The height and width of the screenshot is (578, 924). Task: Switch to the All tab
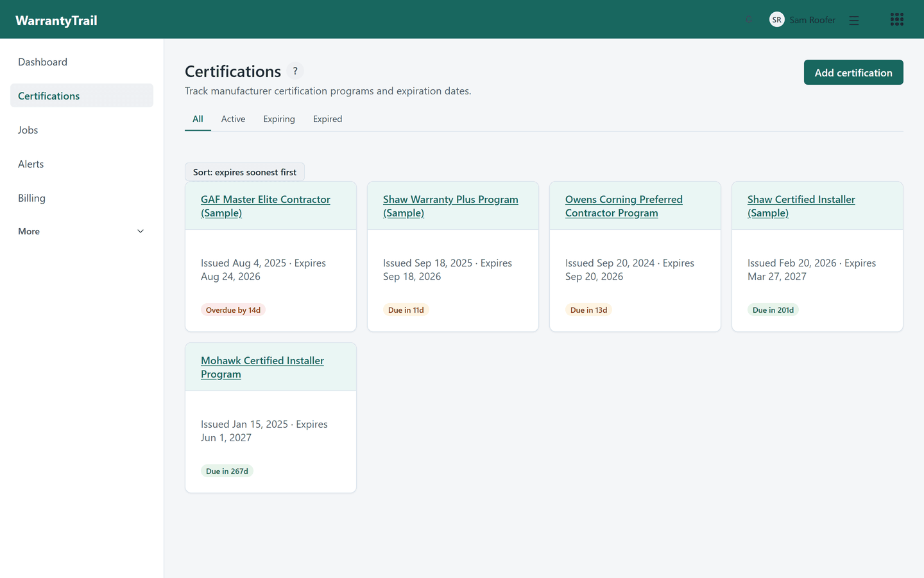[x=198, y=119]
